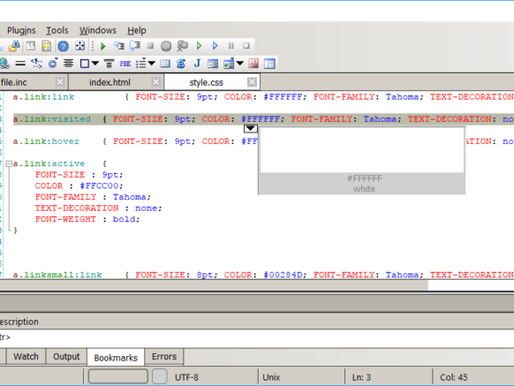Switch to the Bookmarks panel tab
514x386 pixels.
116,357
